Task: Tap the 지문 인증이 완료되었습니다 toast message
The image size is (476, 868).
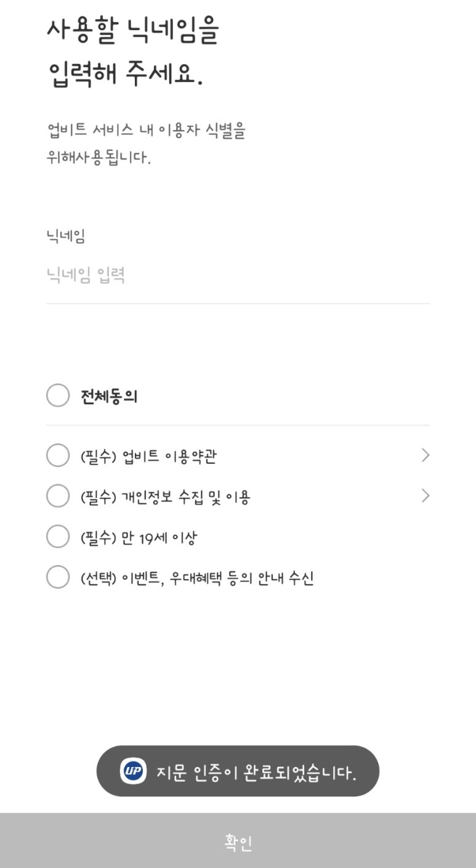Action: point(256,771)
